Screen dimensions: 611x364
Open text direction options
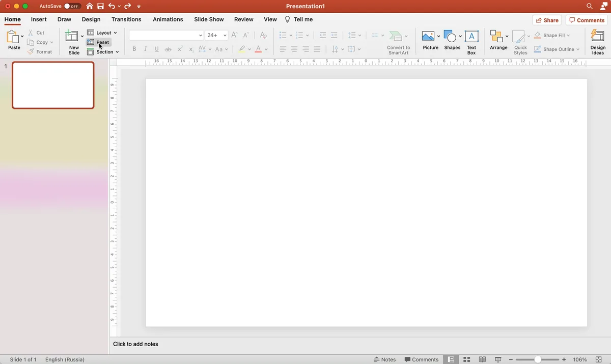click(338, 49)
